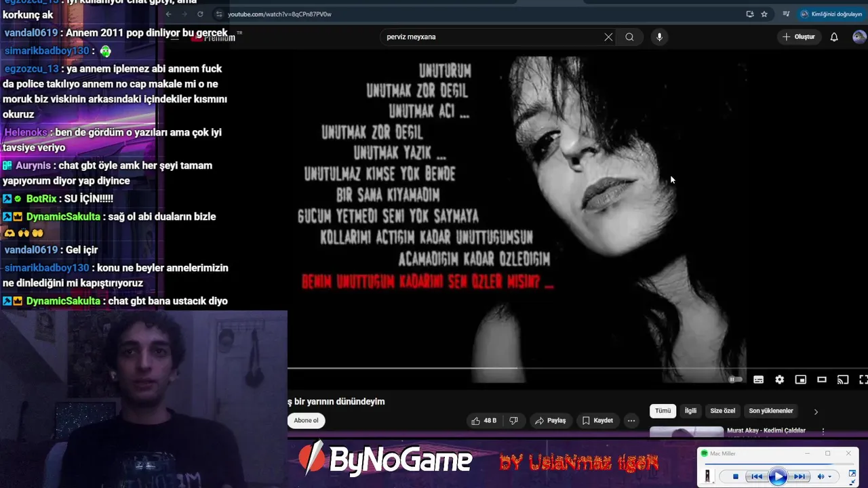Open YouTube notifications bell
Image resolution: width=868 pixels, height=488 pixels.
coord(834,37)
